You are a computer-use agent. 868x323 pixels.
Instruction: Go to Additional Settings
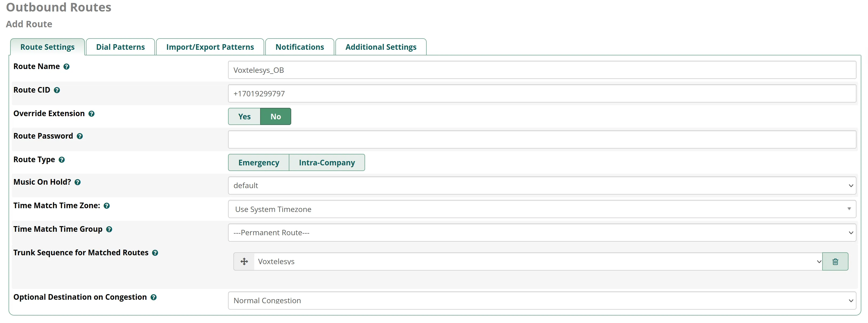(x=381, y=47)
